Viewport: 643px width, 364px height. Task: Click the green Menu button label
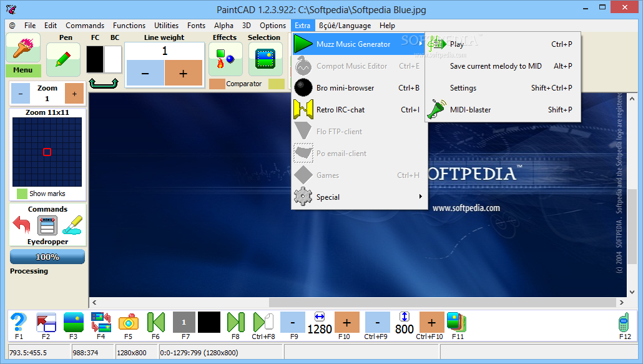(x=23, y=71)
